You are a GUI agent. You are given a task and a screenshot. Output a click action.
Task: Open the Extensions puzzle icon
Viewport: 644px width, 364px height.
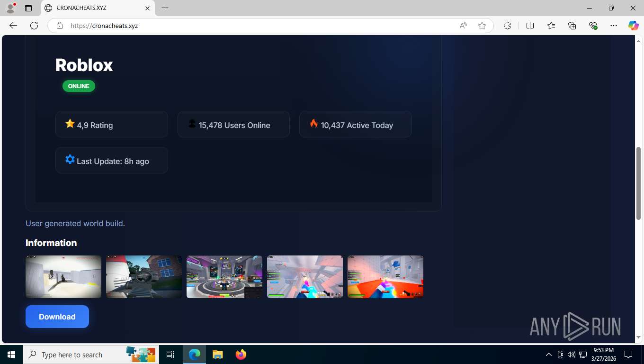click(x=507, y=26)
